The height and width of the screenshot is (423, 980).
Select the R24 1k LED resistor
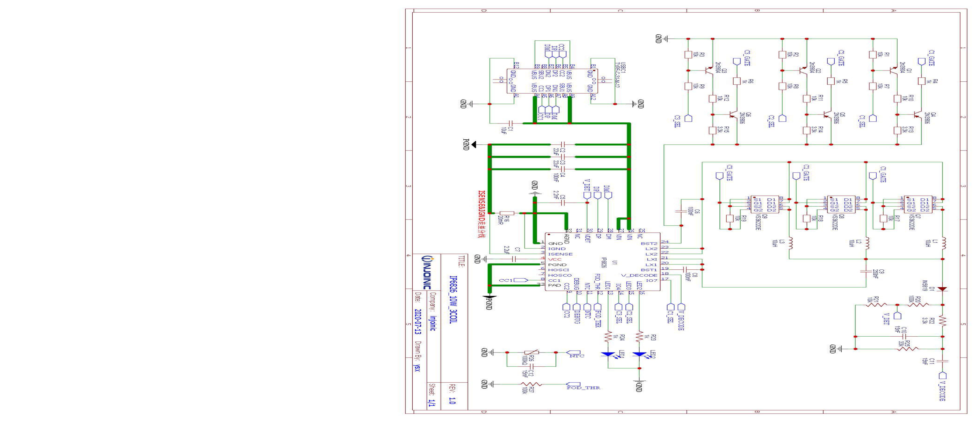[x=608, y=336]
